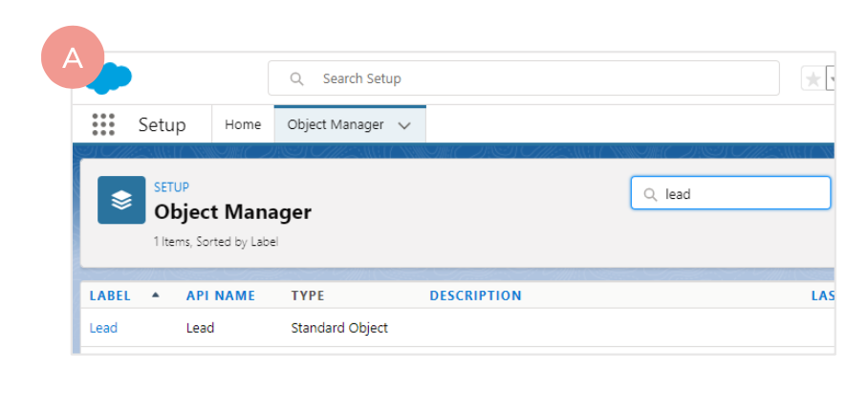868x394 pixels.
Task: Open the SETUP breadcrumb link
Action: (x=172, y=187)
